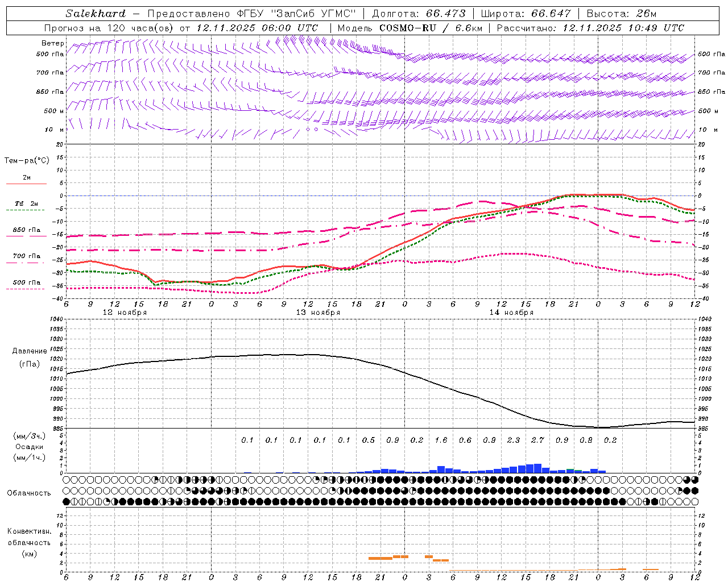Screen dimensions: 728x582
Task: Click the Широта: 66.647 header value
Action: [526, 14]
